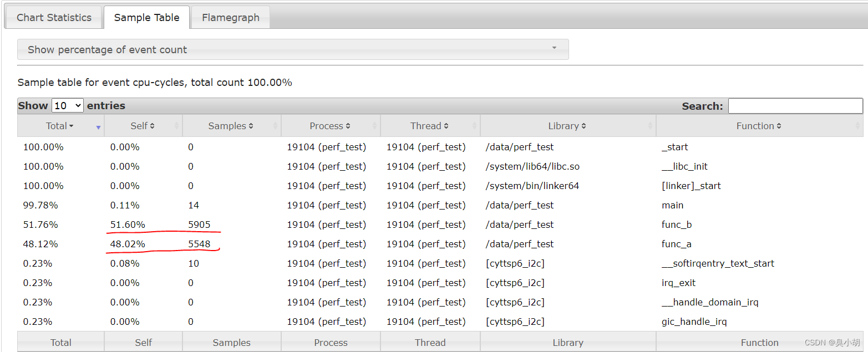The height and width of the screenshot is (352, 868).
Task: Click the Total footer label
Action: (x=60, y=342)
